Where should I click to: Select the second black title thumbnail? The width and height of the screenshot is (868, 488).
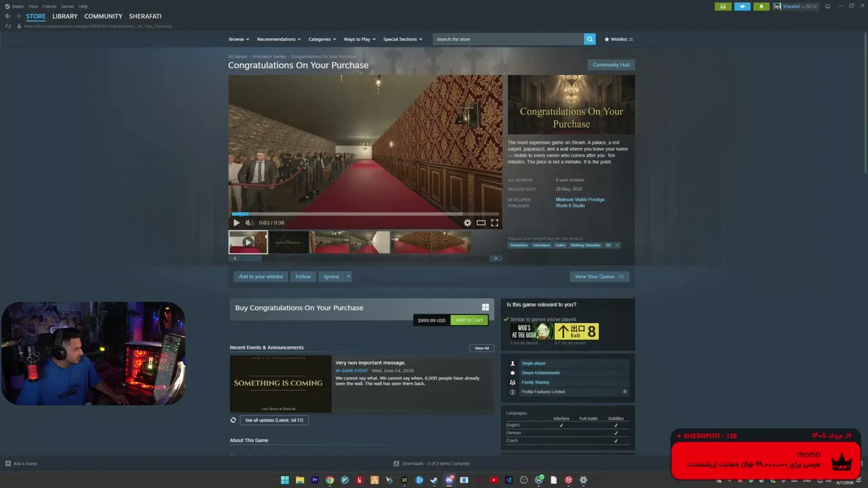pyautogui.click(x=289, y=242)
